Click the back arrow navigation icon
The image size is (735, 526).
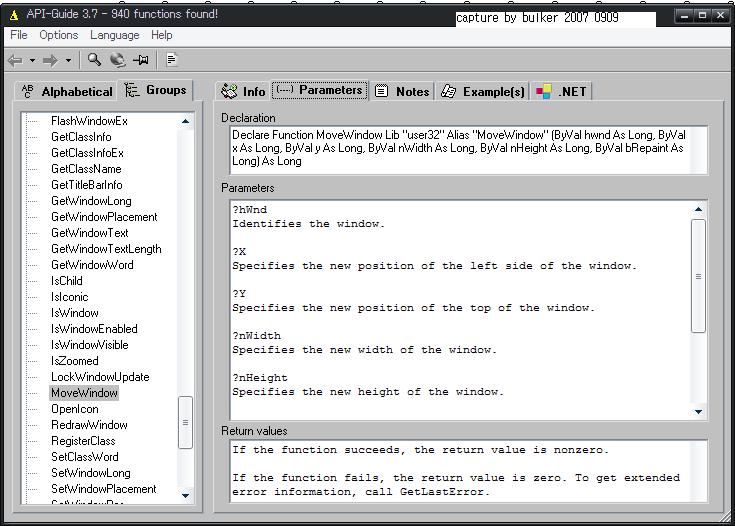[15, 60]
